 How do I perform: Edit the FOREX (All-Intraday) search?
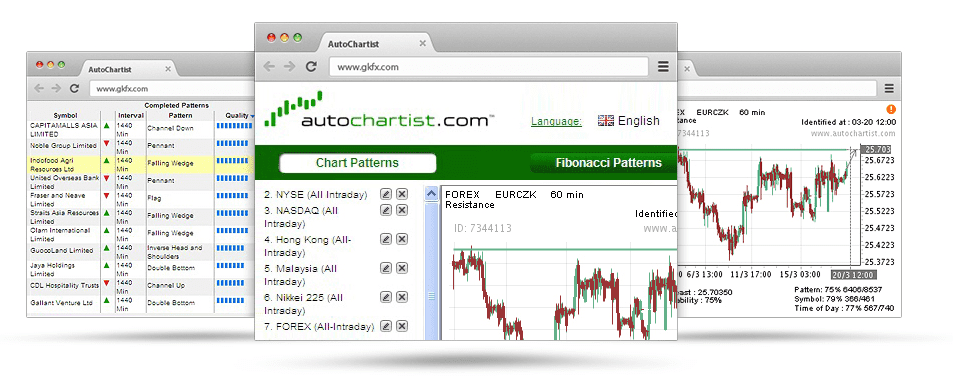[385, 326]
